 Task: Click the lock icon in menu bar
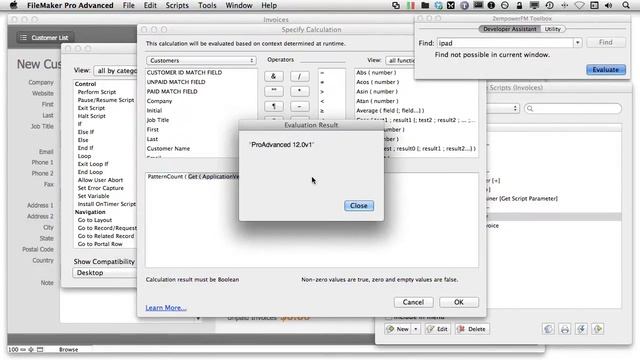tap(519, 5)
